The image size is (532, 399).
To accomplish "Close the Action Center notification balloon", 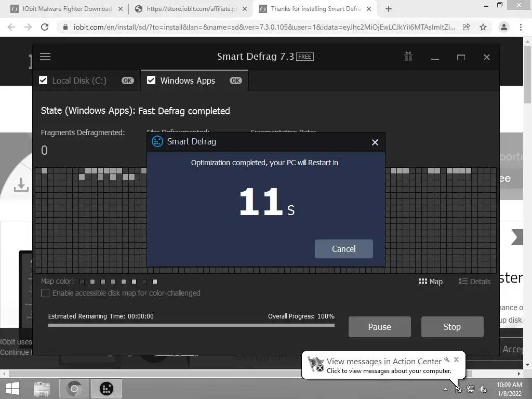I will click(456, 360).
